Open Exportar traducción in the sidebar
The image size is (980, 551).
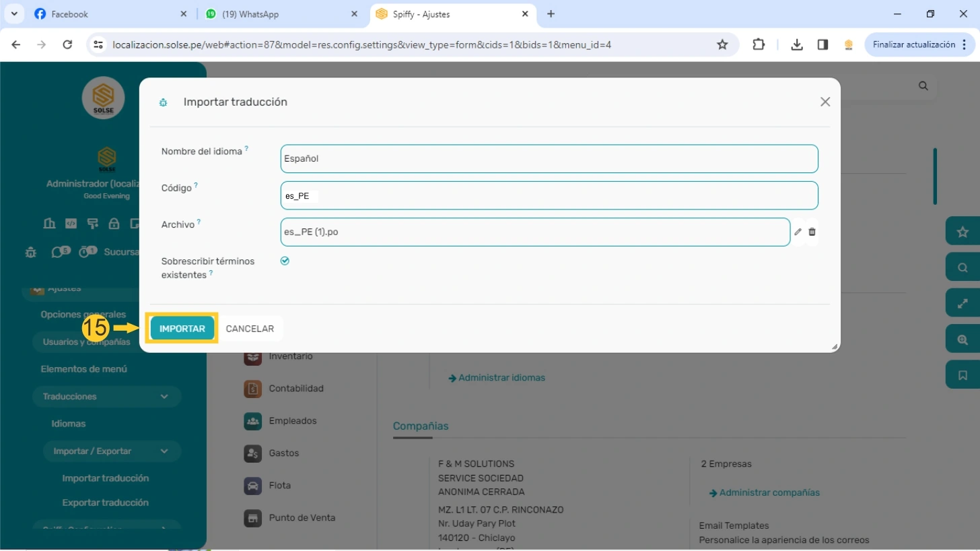105,503
